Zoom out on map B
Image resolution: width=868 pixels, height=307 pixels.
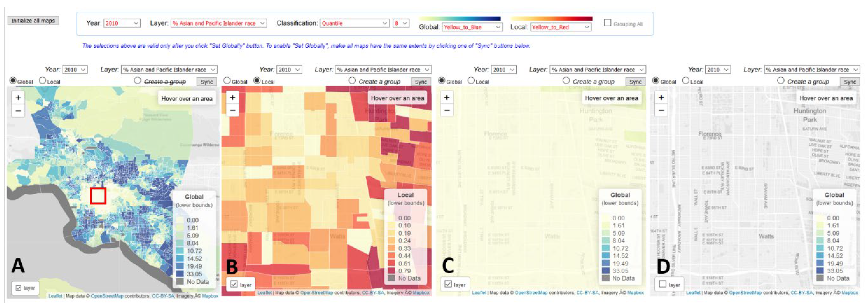[233, 110]
